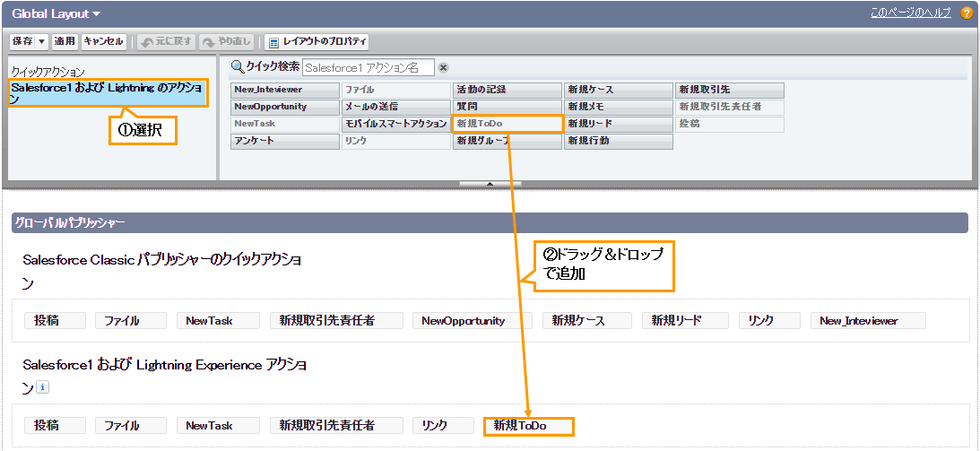Click the キャンセル button

[x=104, y=42]
